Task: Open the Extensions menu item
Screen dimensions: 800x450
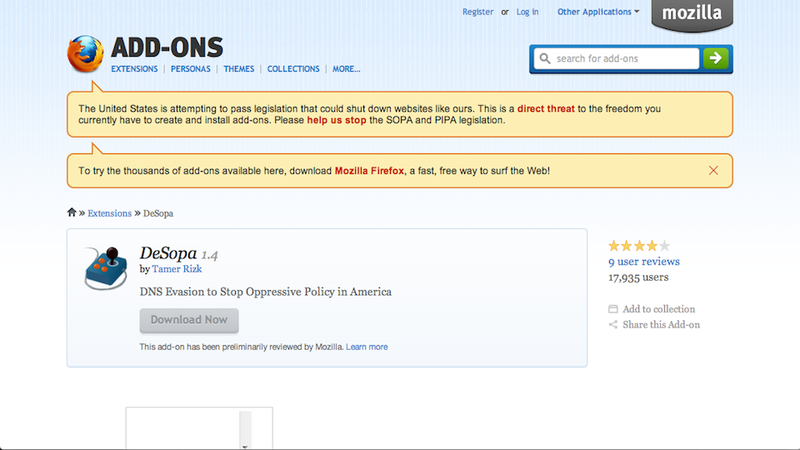Action: pyautogui.click(x=134, y=69)
